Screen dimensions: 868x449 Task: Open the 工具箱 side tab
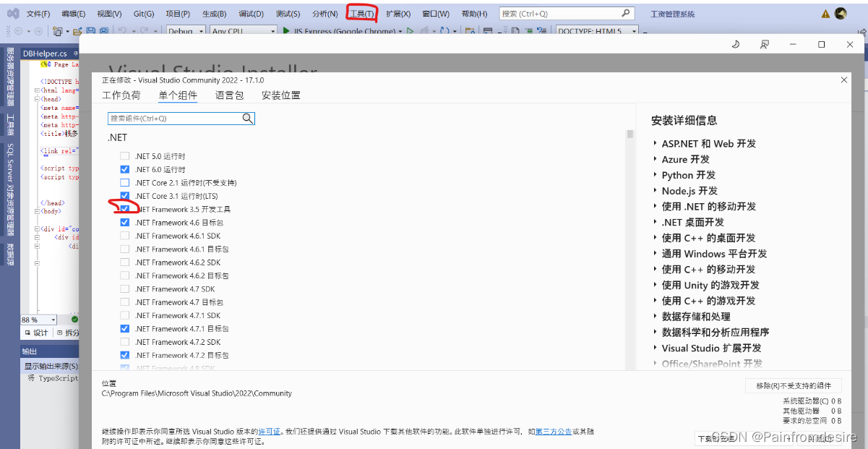click(11, 124)
